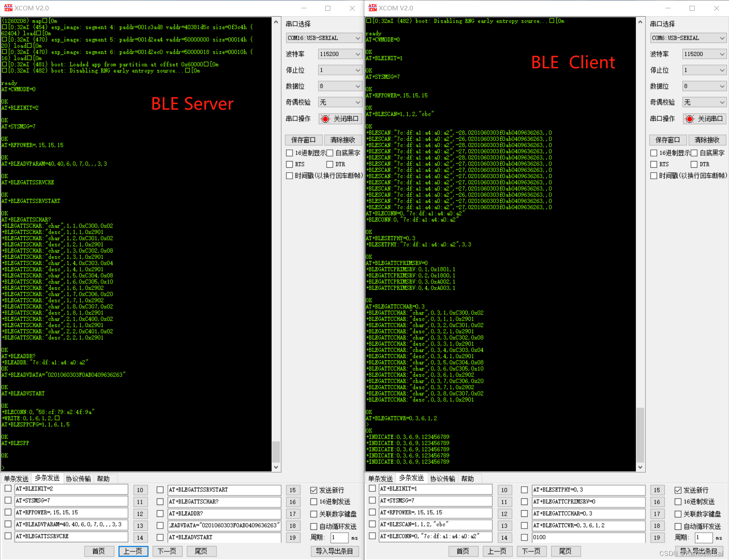Check box beside AT+BLESETPHY=0,3 entry
The height and width of the screenshot is (560, 729).
(524, 490)
